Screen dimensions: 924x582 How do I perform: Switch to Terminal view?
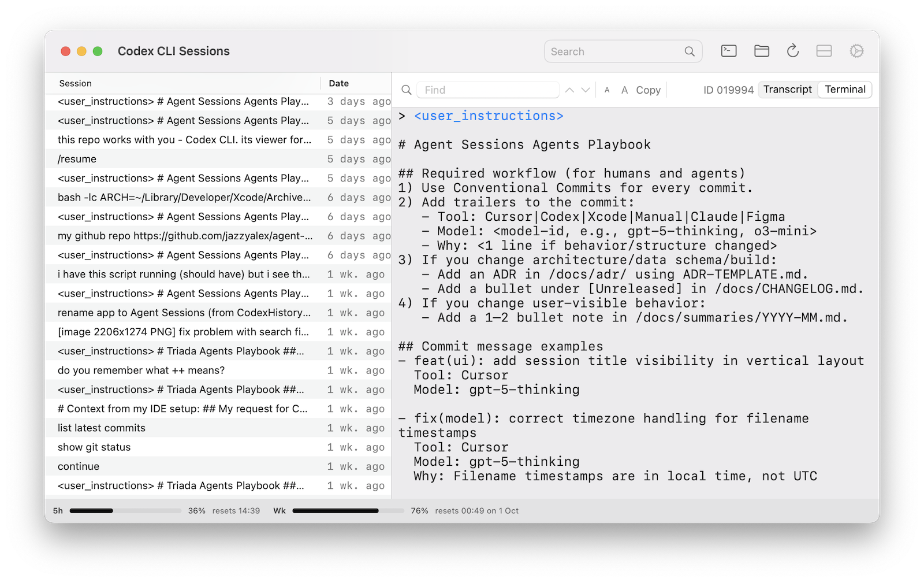click(x=845, y=90)
